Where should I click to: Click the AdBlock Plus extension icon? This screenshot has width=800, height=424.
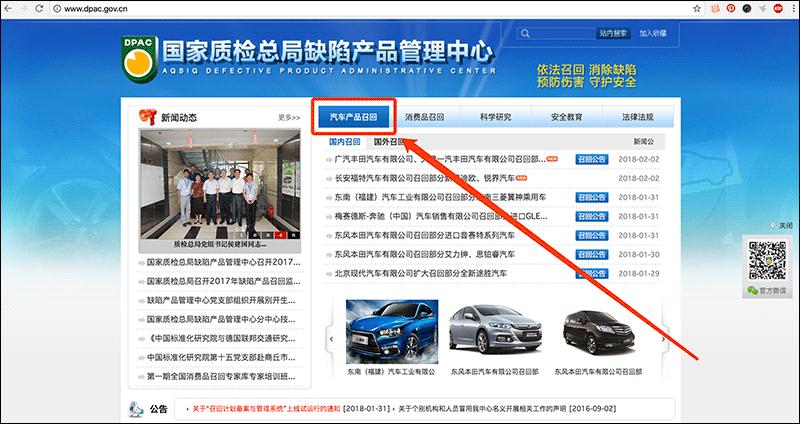point(778,9)
